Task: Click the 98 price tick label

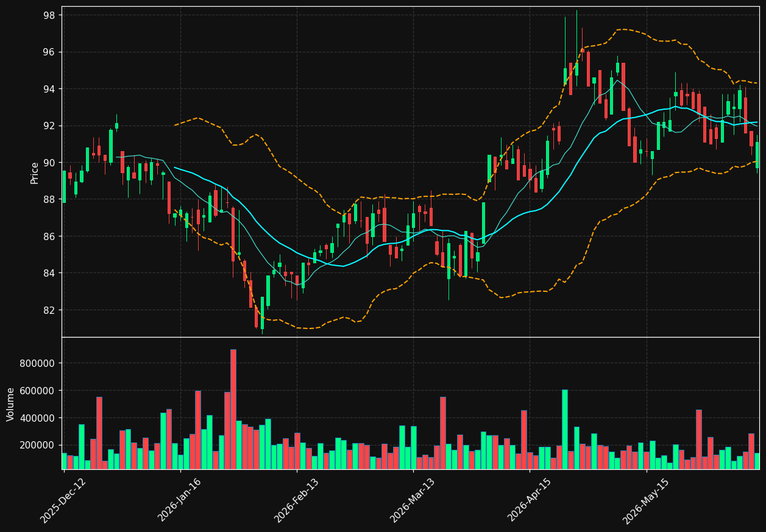Action: tap(49, 15)
